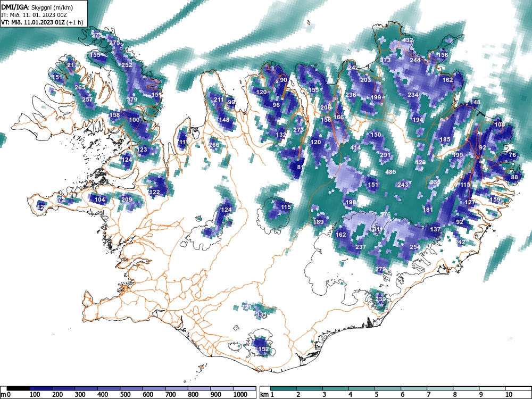The width and height of the screenshot is (532, 399).
Task: Click the map value 721
Action: pos(246,307)
